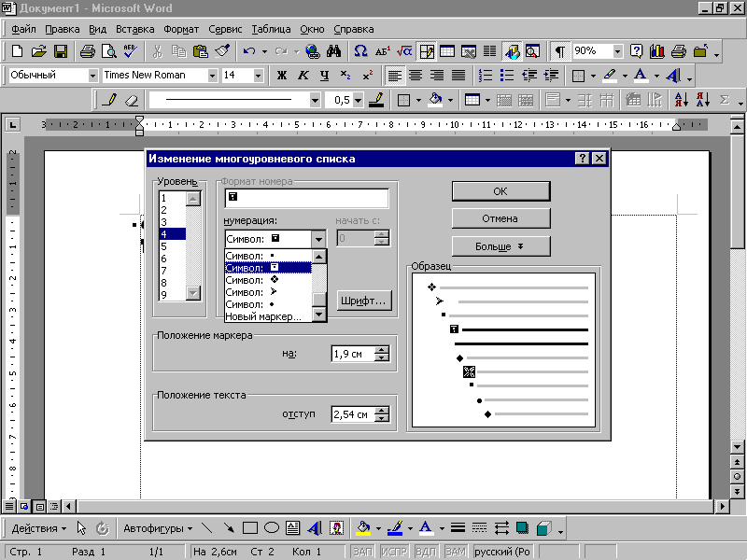Save the document with floppy icon
Screen dimensions: 747x560
pyautogui.click(x=61, y=51)
